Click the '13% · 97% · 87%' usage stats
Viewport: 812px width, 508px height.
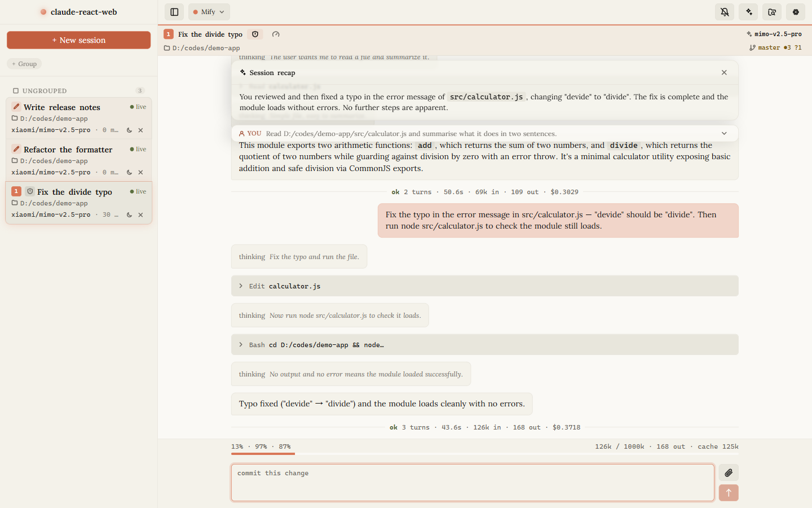click(x=261, y=446)
